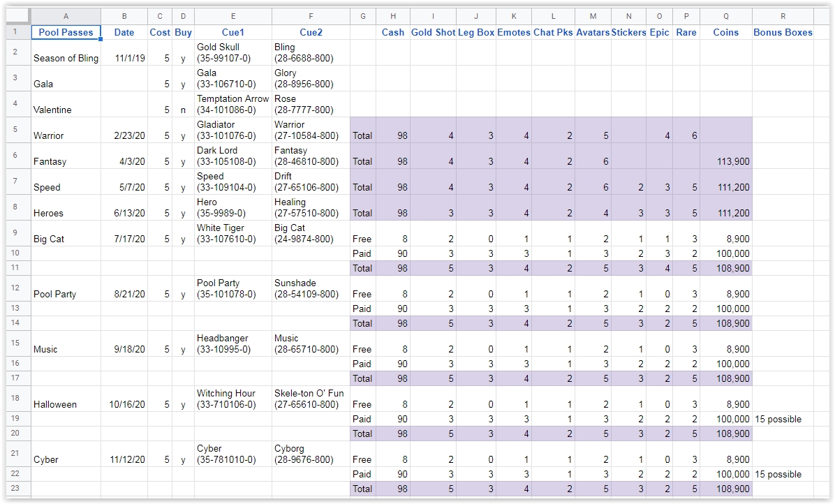The width and height of the screenshot is (835, 504).
Task: Select the '15 possible' cell in row 22
Action: [x=783, y=474]
